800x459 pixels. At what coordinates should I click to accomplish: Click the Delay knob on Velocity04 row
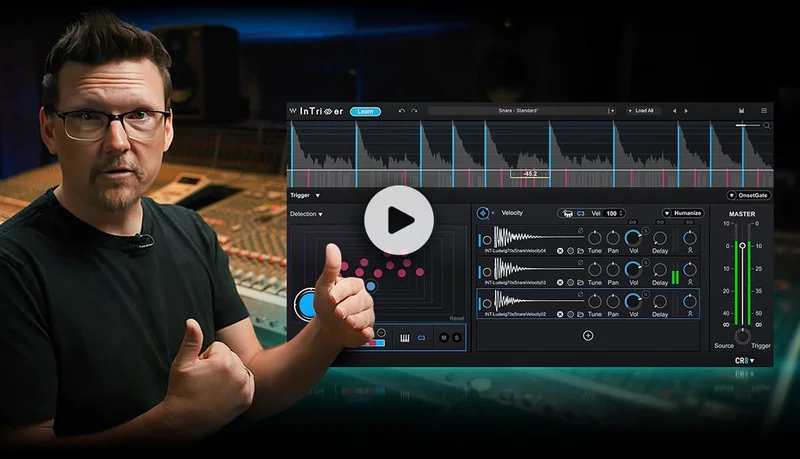coord(660,238)
